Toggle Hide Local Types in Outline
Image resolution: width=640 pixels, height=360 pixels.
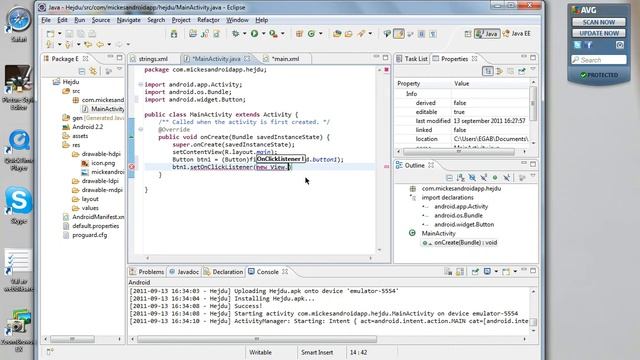pyautogui.click(x=506, y=178)
